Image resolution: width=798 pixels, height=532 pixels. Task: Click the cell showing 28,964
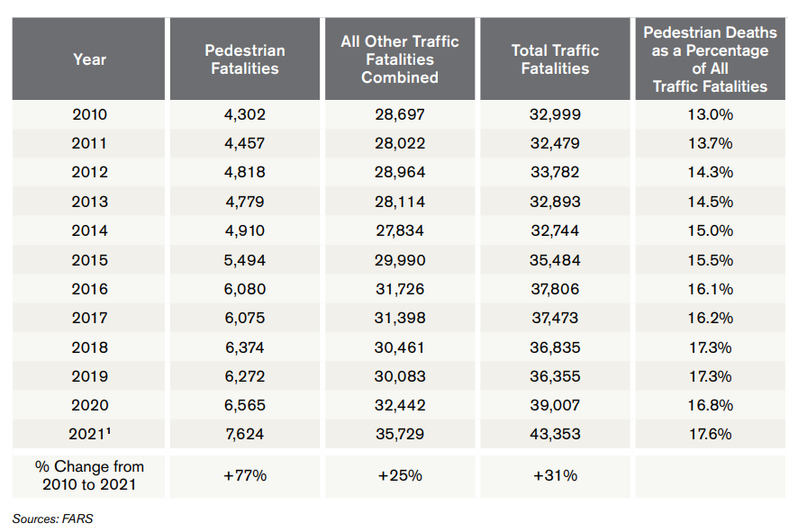[x=400, y=173]
